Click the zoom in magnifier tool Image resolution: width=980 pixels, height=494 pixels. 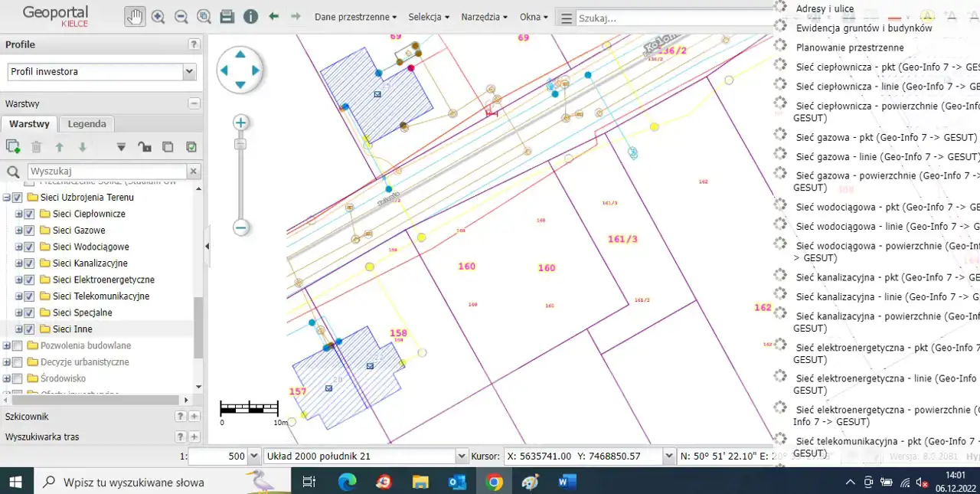tap(158, 17)
